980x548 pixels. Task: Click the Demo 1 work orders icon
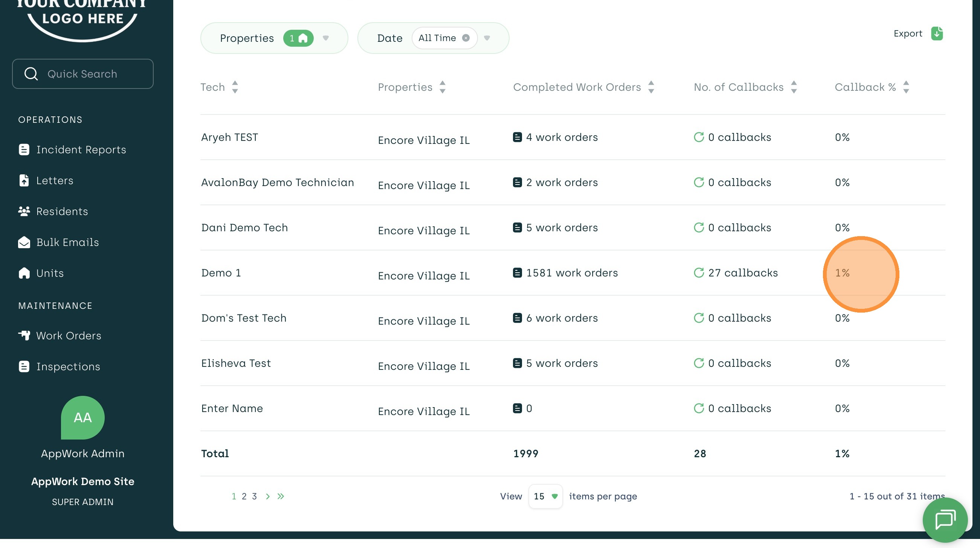(517, 273)
